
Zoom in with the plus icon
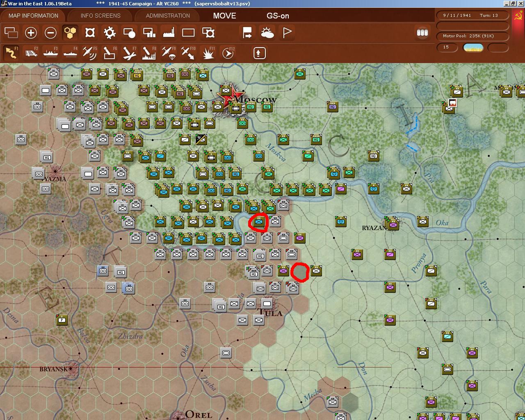point(31,32)
